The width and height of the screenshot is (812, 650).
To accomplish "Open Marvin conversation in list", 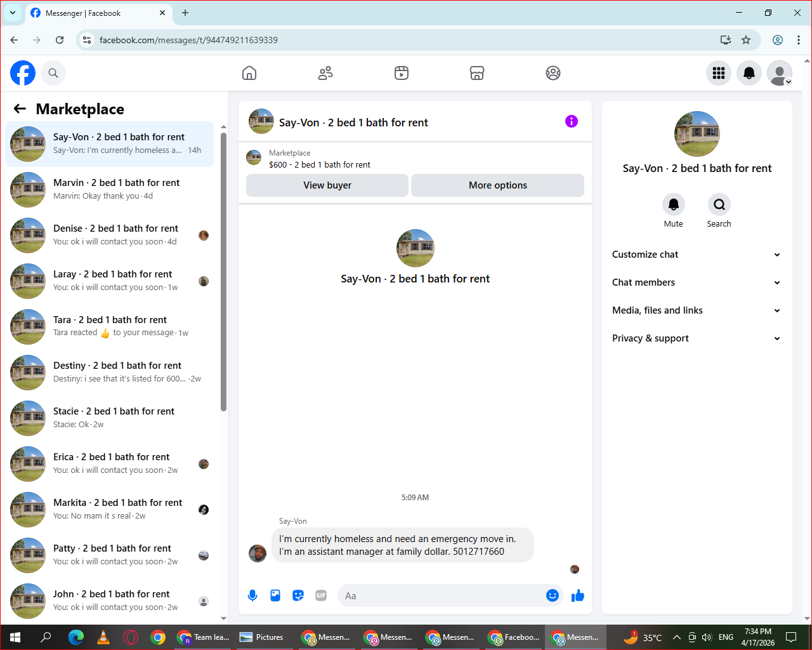I will click(110, 190).
